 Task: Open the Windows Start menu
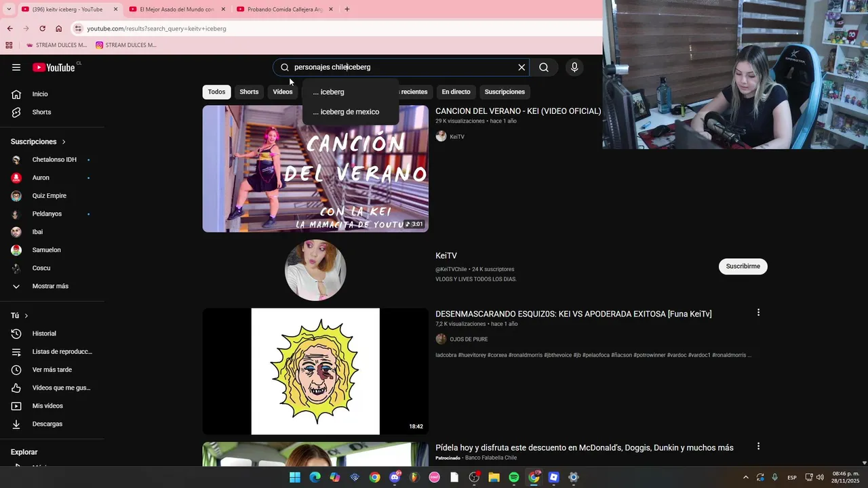[295, 477]
